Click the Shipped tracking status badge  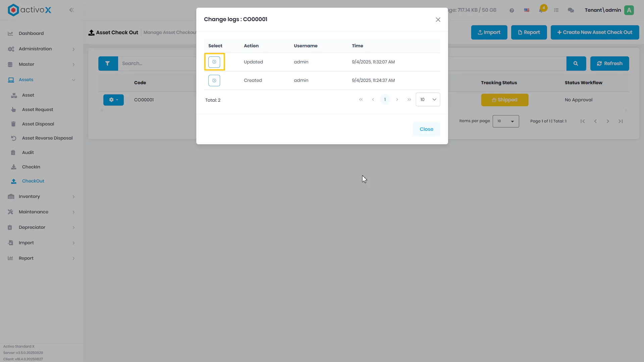click(x=505, y=100)
